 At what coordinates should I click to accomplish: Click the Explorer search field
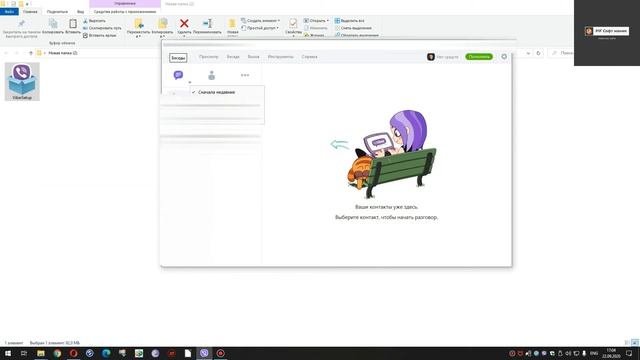click(x=562, y=53)
